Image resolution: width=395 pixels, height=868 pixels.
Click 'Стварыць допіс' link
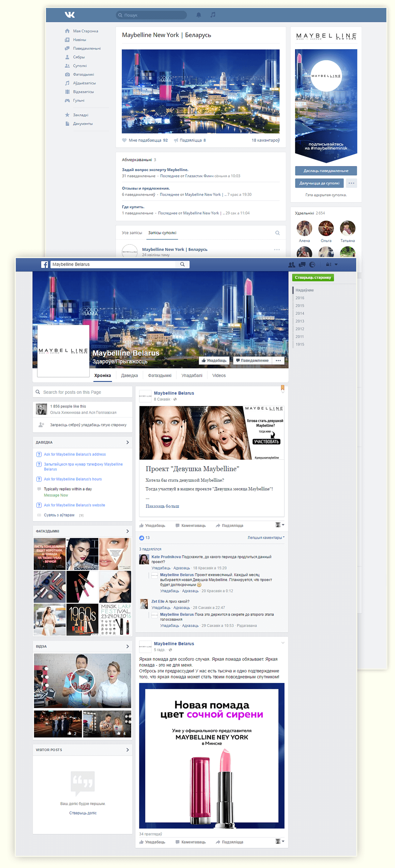pyautogui.click(x=83, y=813)
